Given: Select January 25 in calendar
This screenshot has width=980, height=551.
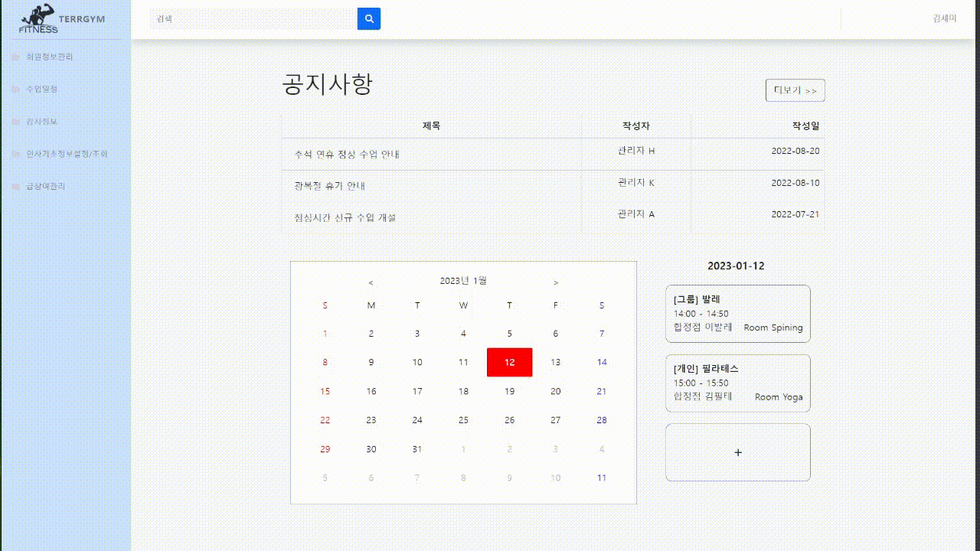Looking at the screenshot, I should 463,420.
